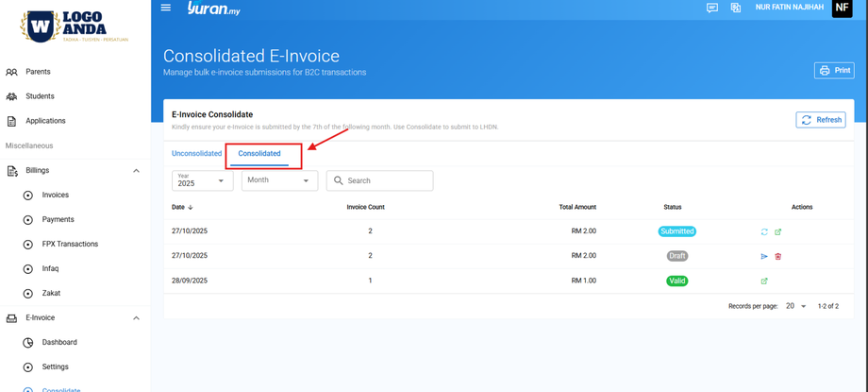Open the Year 2025 dropdown
Viewport: 868px width, 392px height.
pyautogui.click(x=202, y=180)
